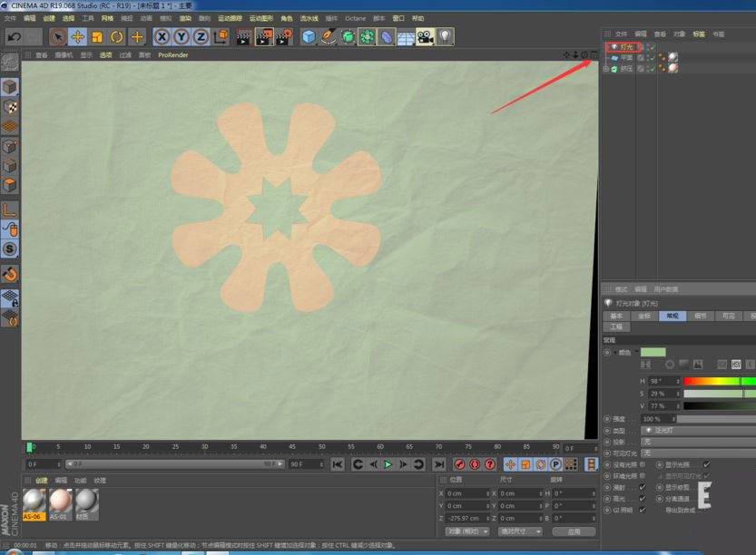
Task: Click the 强度 100% stepper arrows
Action: [x=674, y=419]
